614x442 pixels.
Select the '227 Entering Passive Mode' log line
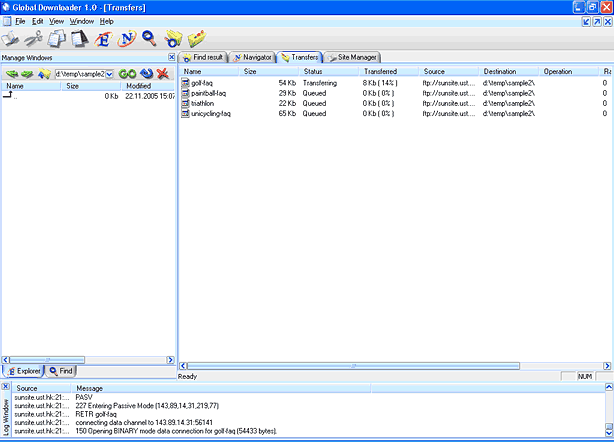[x=147, y=406]
